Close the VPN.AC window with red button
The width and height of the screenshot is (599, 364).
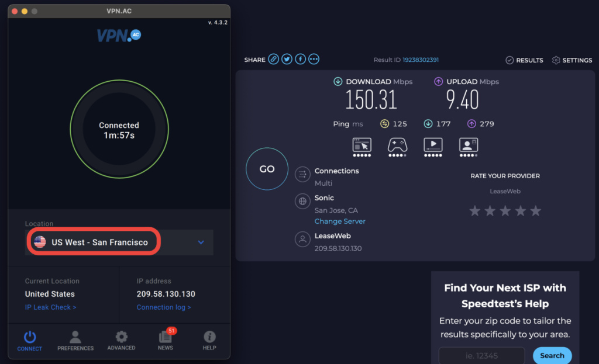[x=15, y=11]
